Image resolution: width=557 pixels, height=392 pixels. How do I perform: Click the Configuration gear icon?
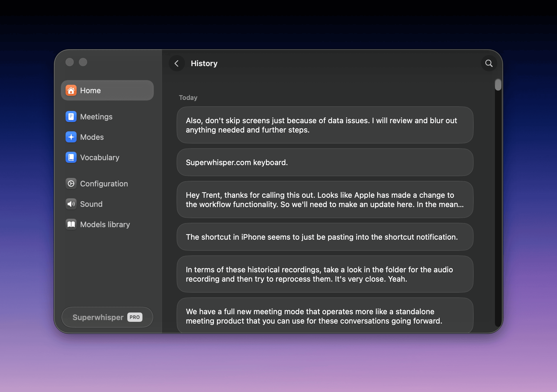tap(71, 184)
